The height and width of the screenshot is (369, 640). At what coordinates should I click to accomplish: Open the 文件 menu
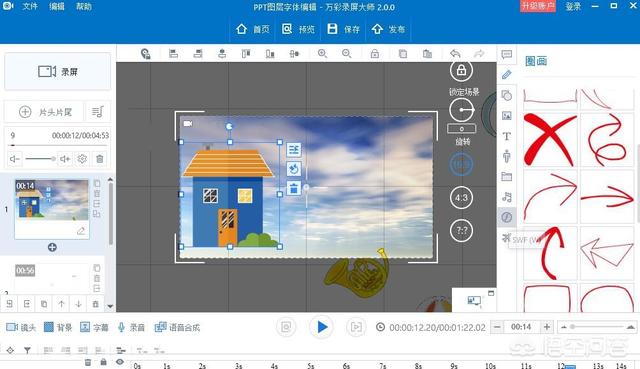pos(30,7)
